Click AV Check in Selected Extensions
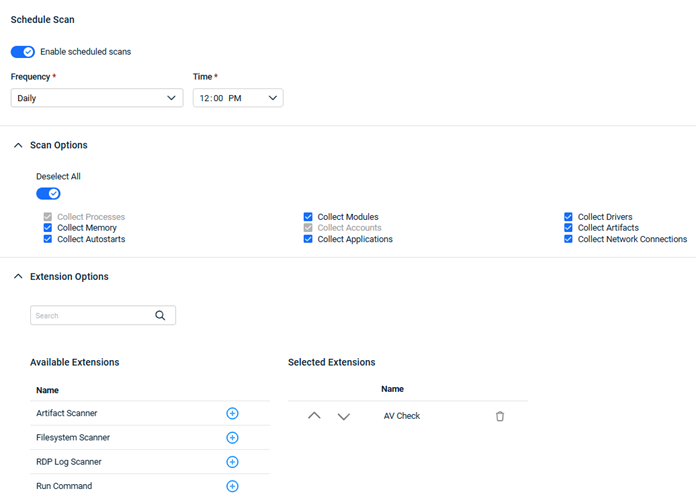 pyautogui.click(x=402, y=416)
